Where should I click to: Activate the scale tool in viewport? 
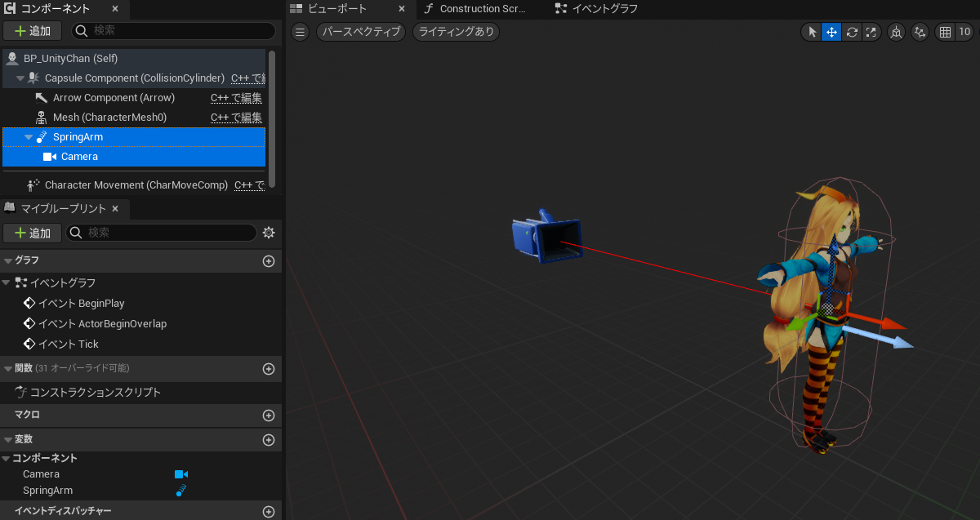point(871,32)
